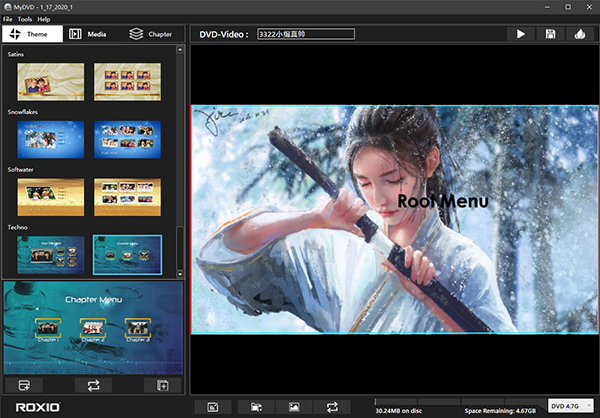Open the DVD 4.7G disc size dropdown

[x=571, y=405]
